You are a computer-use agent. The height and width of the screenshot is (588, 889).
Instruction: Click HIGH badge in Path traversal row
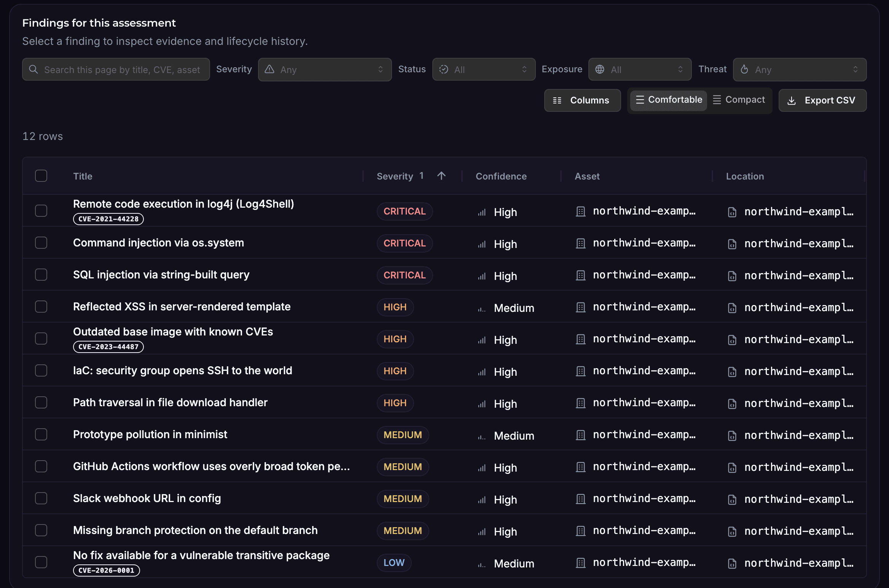pos(395,403)
